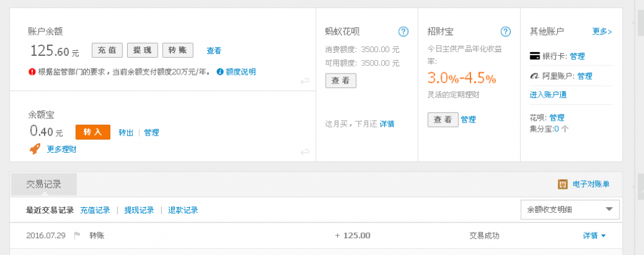Click the flag icon on the 2016.07.29 transaction
The image size is (644, 255).
pos(77,236)
